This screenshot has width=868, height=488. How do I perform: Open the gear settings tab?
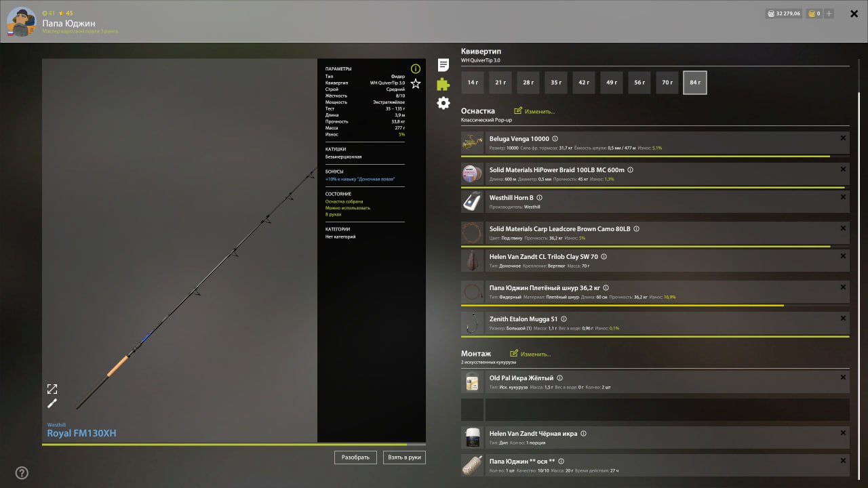coord(443,103)
